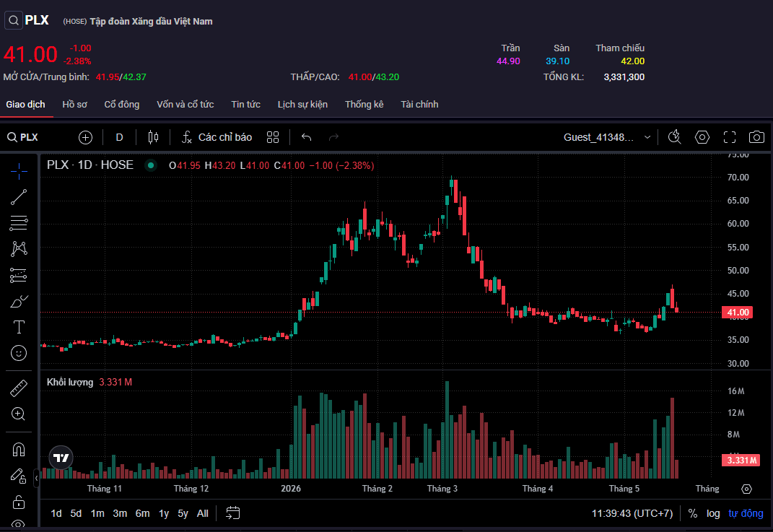Open the Fibonacci retracement tool
Viewport: 773px width, 532px height.
19,223
